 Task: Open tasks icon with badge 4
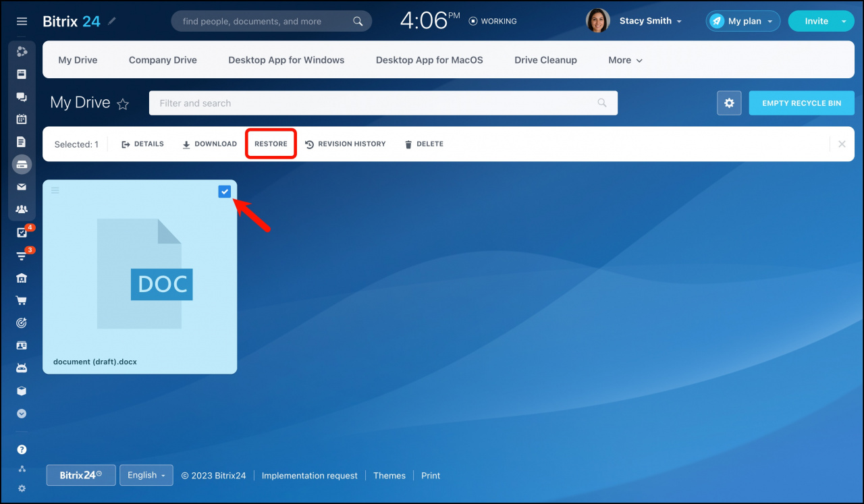tap(22, 233)
